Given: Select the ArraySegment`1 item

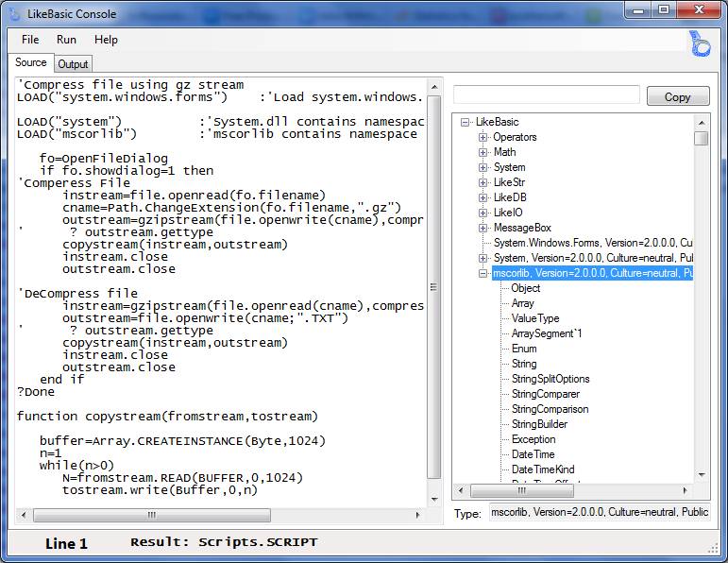Looking at the screenshot, I should (x=547, y=333).
